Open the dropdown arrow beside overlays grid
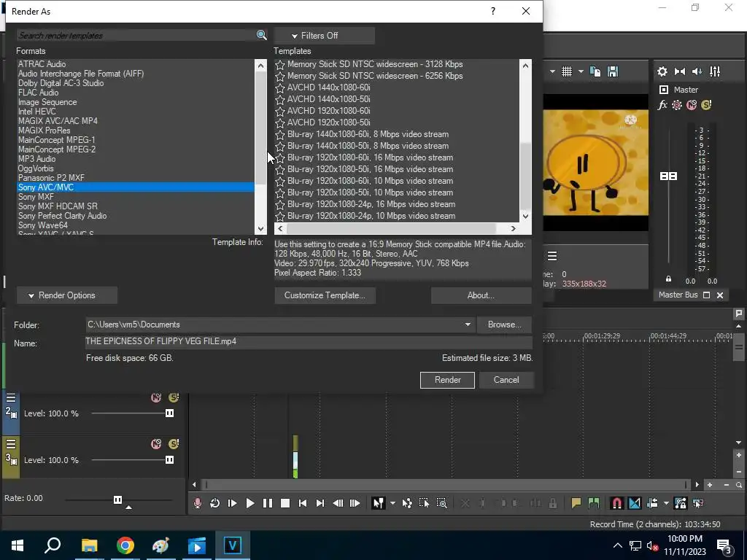Image resolution: width=747 pixels, height=560 pixels. tap(581, 71)
